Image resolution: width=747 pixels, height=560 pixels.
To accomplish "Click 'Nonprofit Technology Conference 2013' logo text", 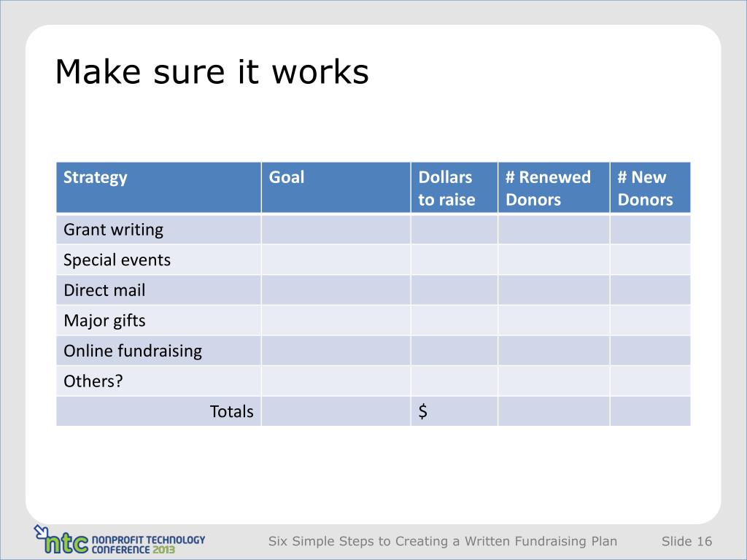I will coord(148,544).
